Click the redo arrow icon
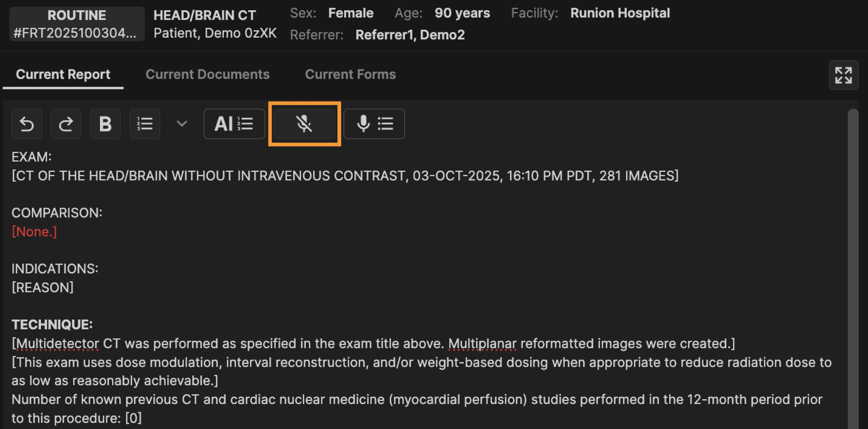Image resolution: width=868 pixels, height=429 pixels. [66, 124]
